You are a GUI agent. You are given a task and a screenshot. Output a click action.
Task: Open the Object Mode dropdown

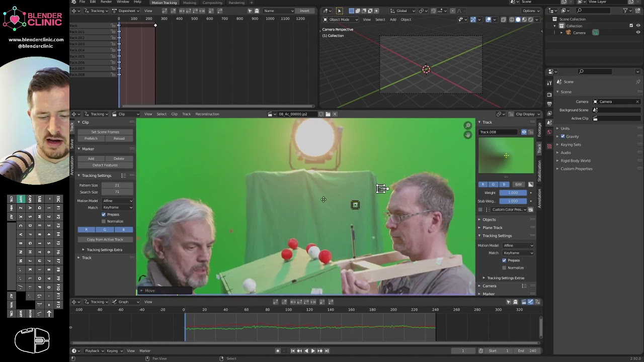341,20
